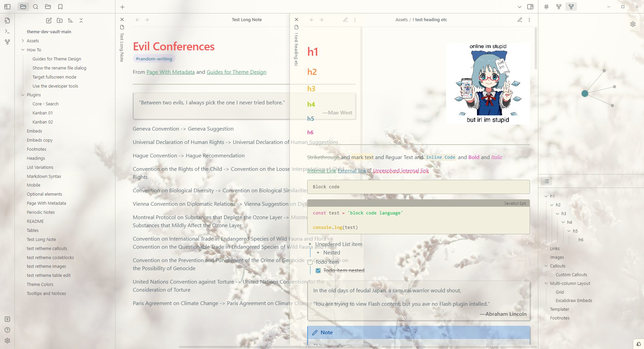Click the vertical scrollbar in heading pane
644x349 pixels.
pos(536,49)
